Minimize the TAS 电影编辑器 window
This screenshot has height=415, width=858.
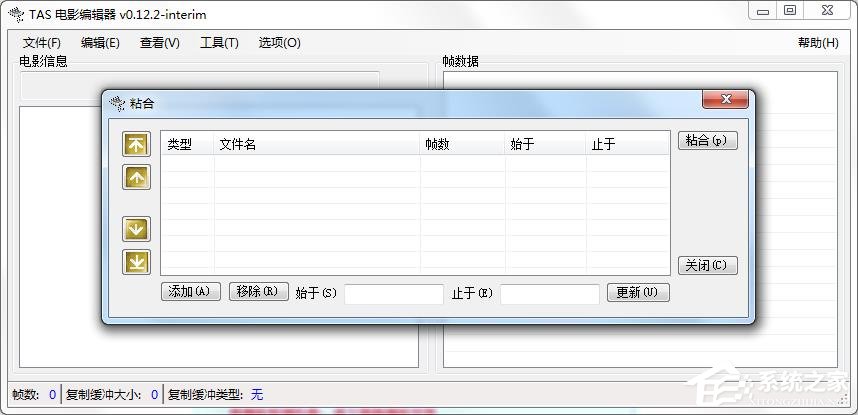[x=763, y=12]
